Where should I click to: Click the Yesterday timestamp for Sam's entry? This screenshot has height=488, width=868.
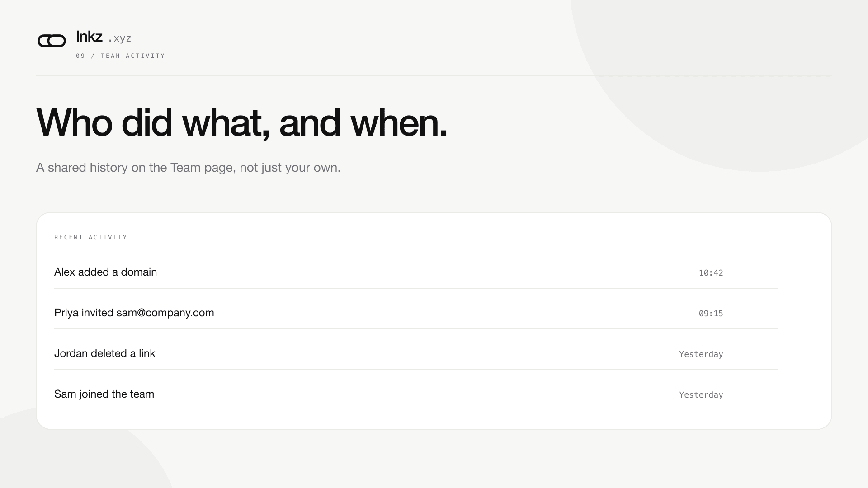tap(701, 395)
